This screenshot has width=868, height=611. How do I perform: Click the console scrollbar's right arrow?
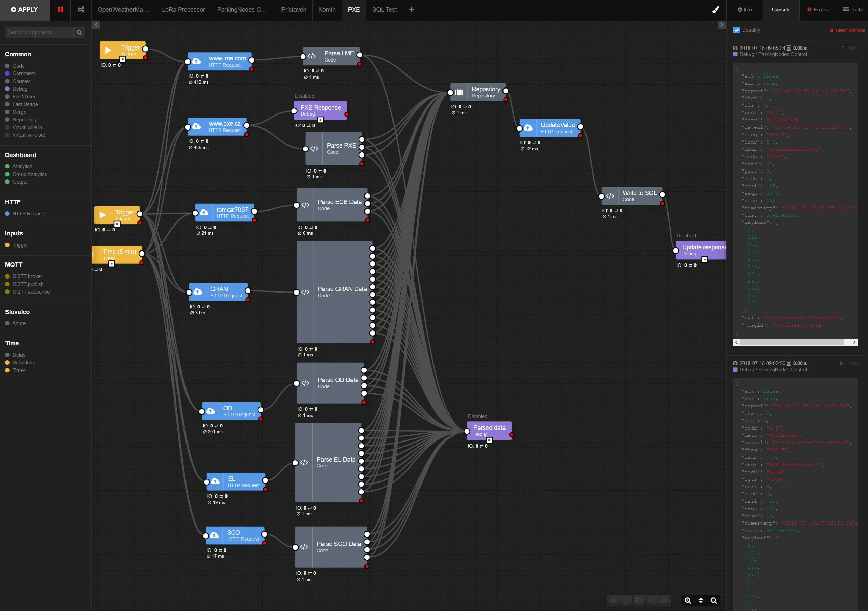(854, 342)
